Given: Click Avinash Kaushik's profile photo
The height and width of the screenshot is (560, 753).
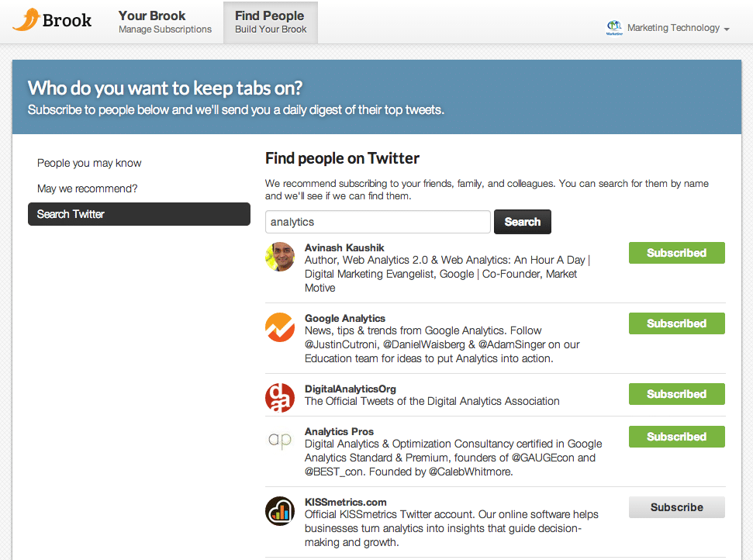Looking at the screenshot, I should [x=280, y=257].
